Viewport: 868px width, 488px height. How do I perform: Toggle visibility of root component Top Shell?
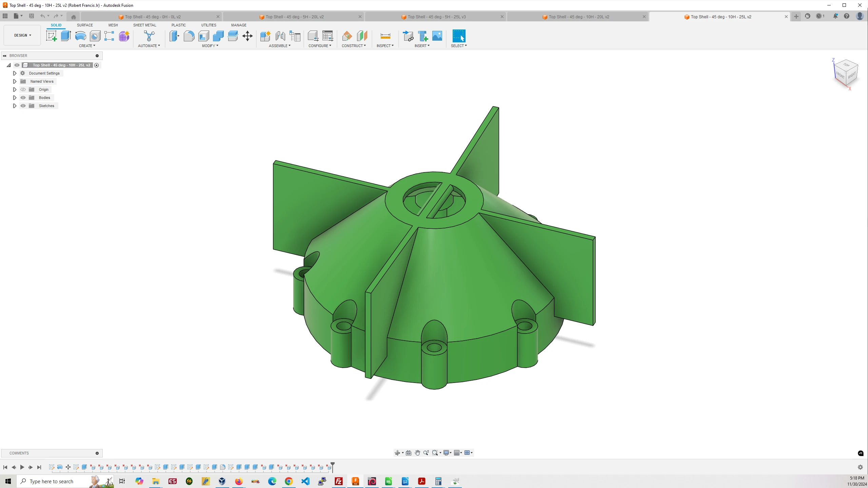[17, 65]
